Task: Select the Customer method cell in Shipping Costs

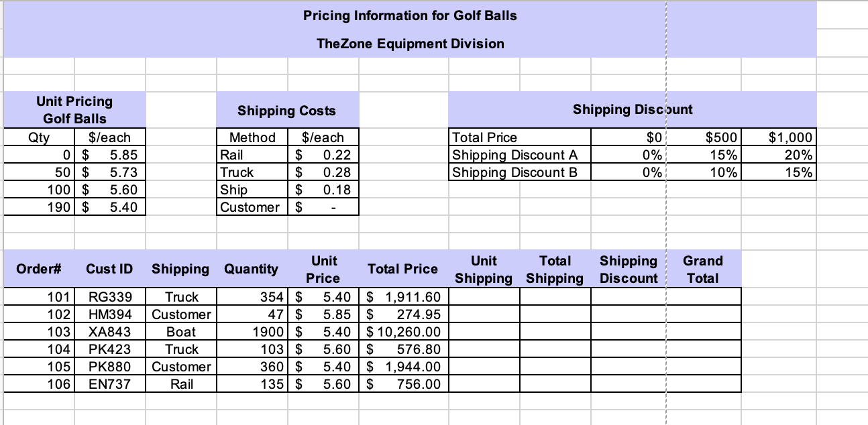Action: pyautogui.click(x=252, y=207)
